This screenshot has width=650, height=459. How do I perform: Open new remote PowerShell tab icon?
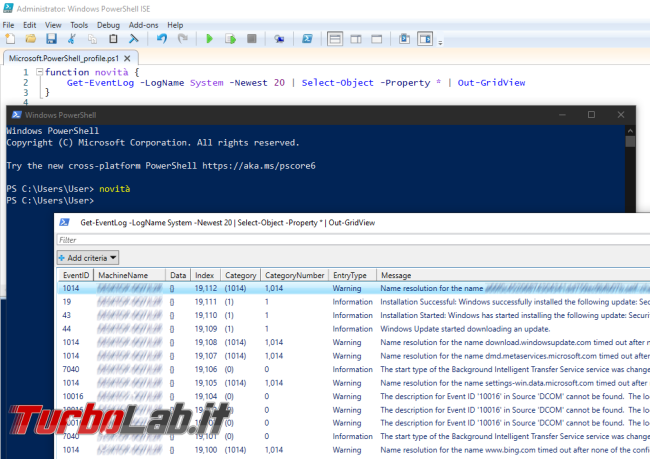(x=279, y=39)
